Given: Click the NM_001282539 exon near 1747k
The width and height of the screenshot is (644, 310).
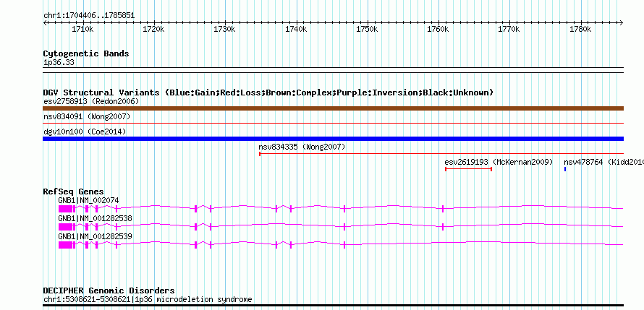Looking at the screenshot, I should point(344,245).
